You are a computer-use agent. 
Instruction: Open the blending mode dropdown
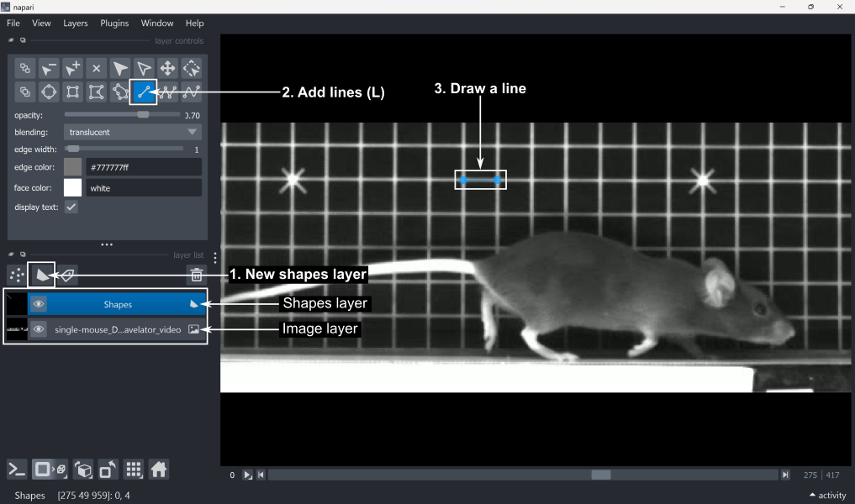coord(133,132)
